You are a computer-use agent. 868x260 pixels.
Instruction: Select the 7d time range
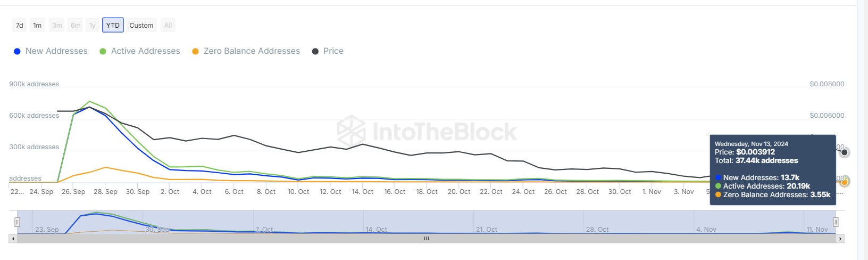tap(20, 25)
